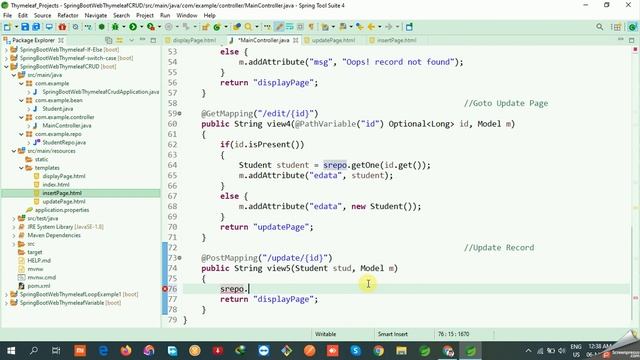This screenshot has height=360, width=640.
Task: Click the Search magnifier toolbar icon
Action: pos(248,27)
